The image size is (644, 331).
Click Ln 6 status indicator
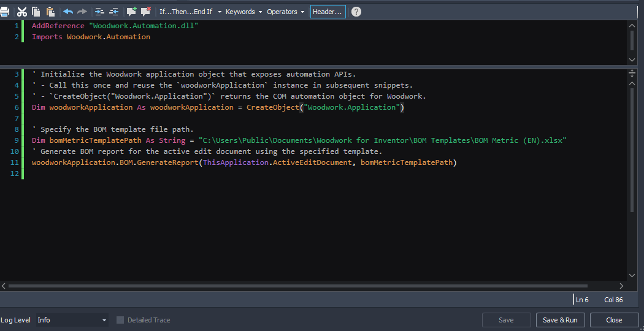[582, 300]
